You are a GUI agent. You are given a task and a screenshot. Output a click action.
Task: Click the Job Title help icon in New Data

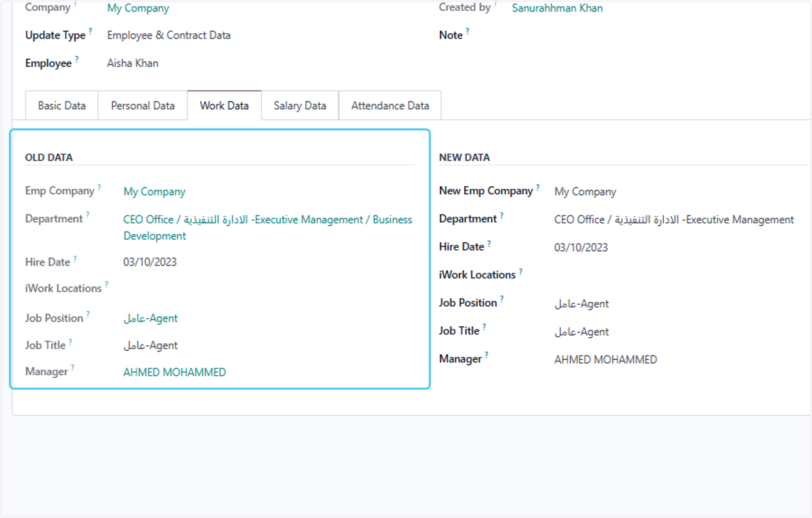click(x=484, y=327)
